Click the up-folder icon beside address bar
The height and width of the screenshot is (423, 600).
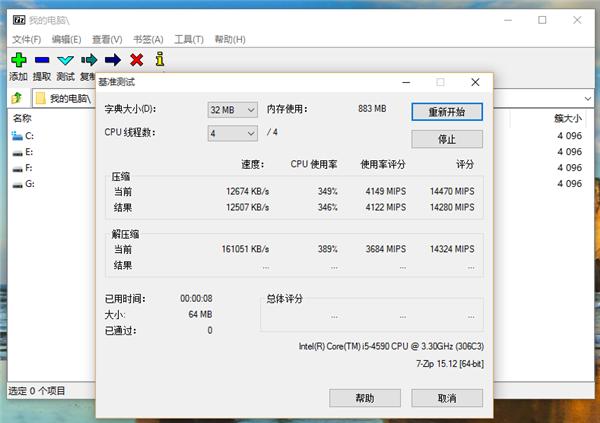point(17,98)
